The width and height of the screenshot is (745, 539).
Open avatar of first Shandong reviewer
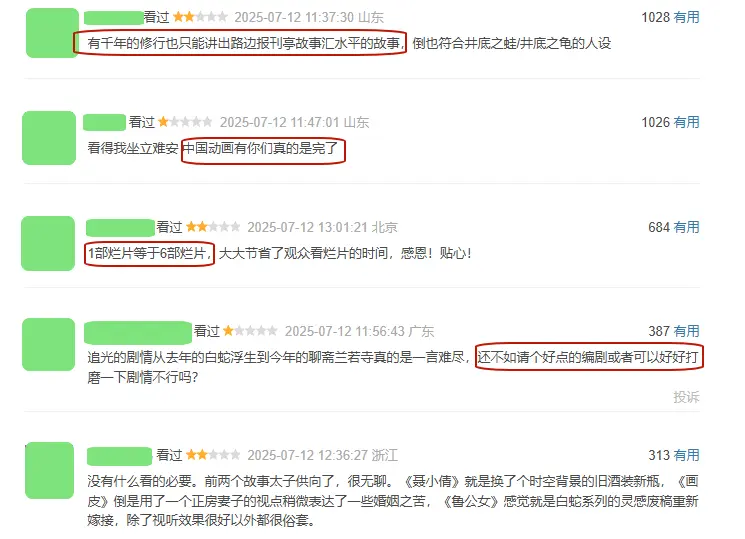pos(52,33)
